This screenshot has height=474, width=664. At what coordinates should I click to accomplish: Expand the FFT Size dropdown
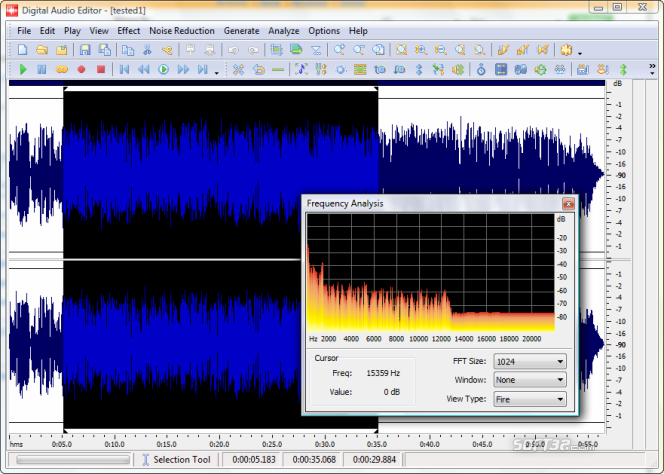(530, 361)
